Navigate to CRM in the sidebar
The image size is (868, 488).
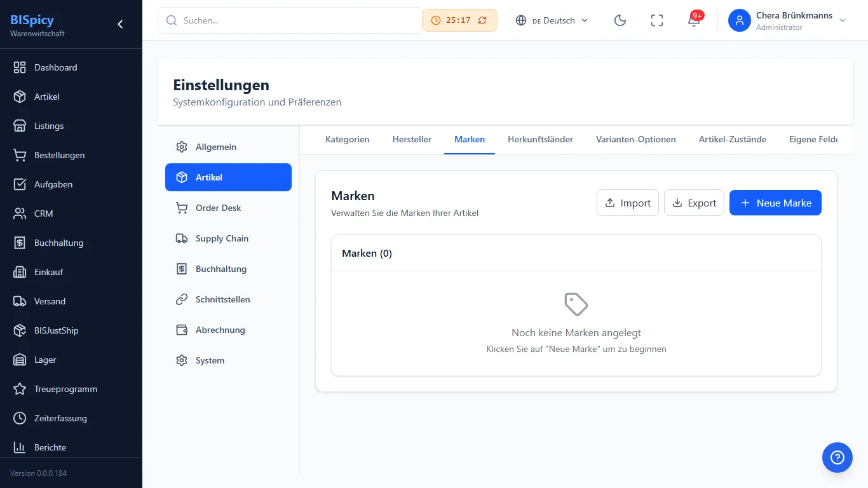click(x=71, y=213)
